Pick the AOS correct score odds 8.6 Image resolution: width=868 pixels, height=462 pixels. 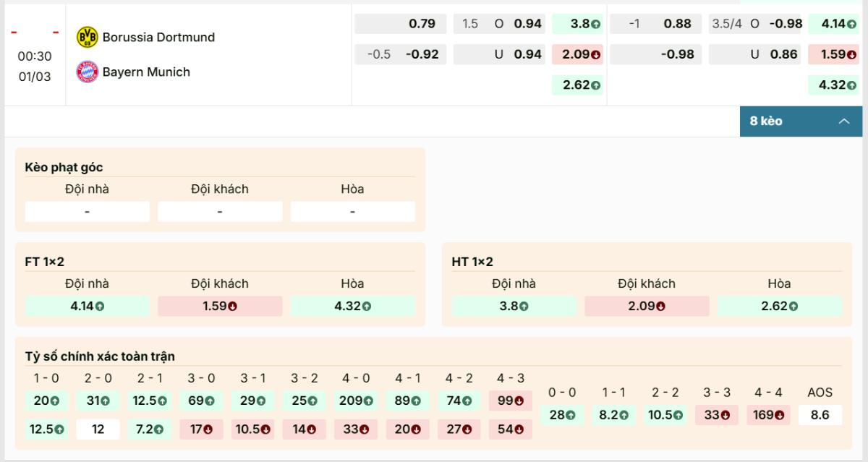(820, 415)
